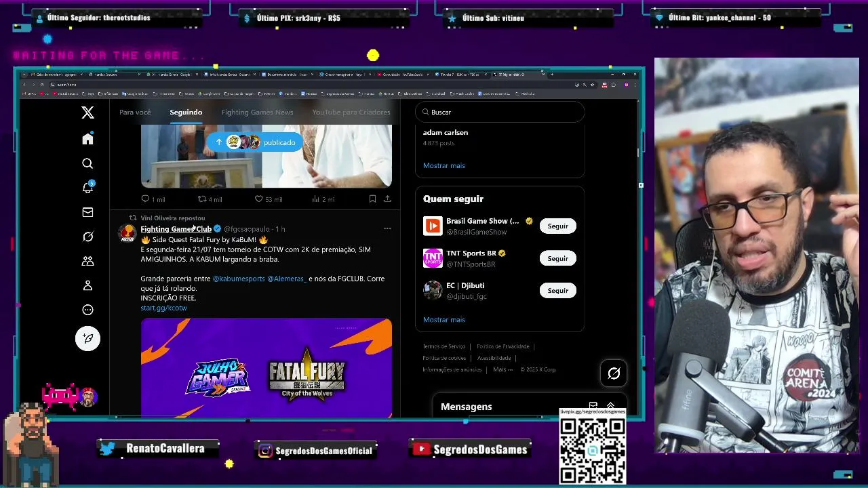
Task: Go to Home via house icon
Action: point(87,139)
